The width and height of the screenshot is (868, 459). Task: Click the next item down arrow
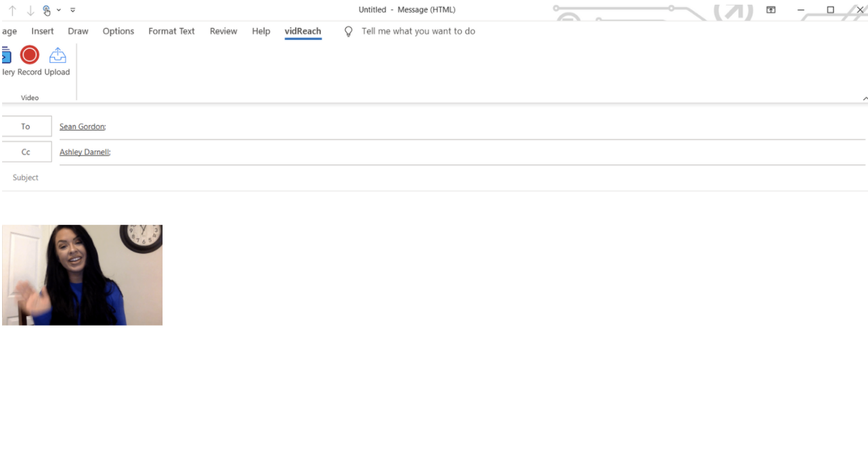[30, 10]
